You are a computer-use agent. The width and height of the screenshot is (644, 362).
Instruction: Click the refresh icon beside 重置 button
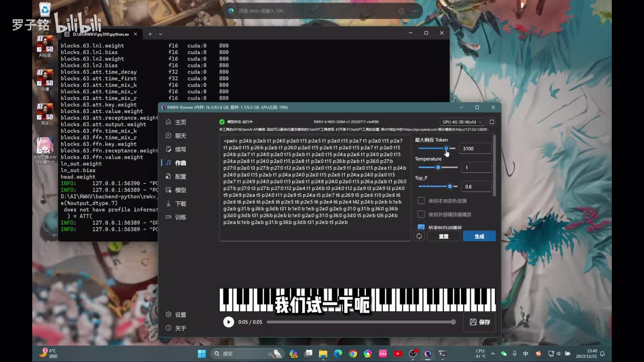click(419, 236)
